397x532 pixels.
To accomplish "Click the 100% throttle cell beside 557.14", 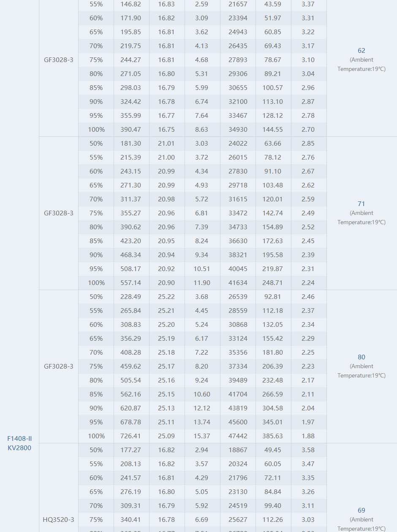I will click(x=96, y=283).
